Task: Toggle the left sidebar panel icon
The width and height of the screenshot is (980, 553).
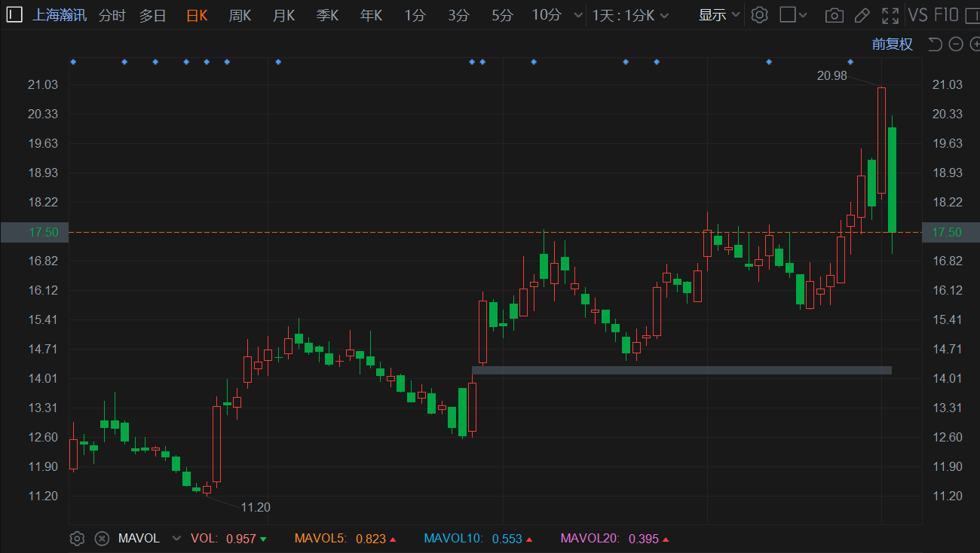Action: coord(15,15)
